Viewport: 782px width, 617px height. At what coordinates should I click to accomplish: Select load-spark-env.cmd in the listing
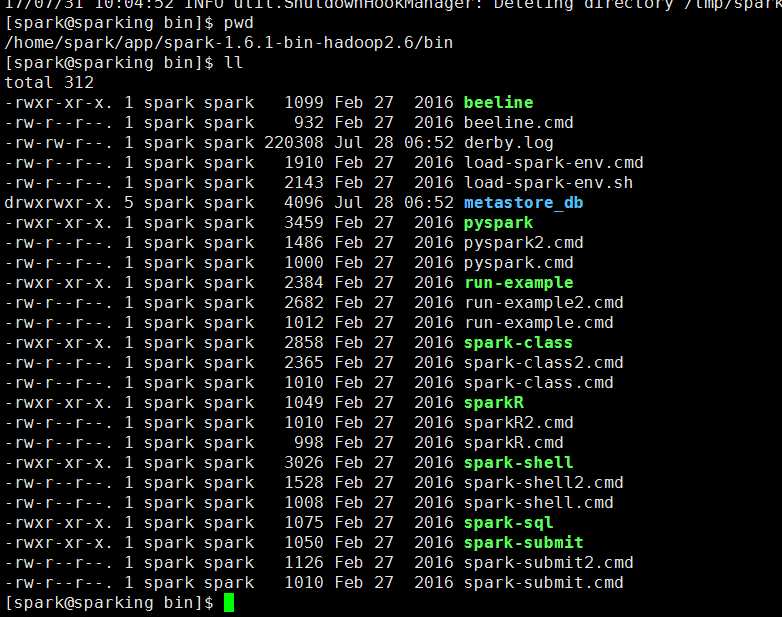pyautogui.click(x=553, y=163)
